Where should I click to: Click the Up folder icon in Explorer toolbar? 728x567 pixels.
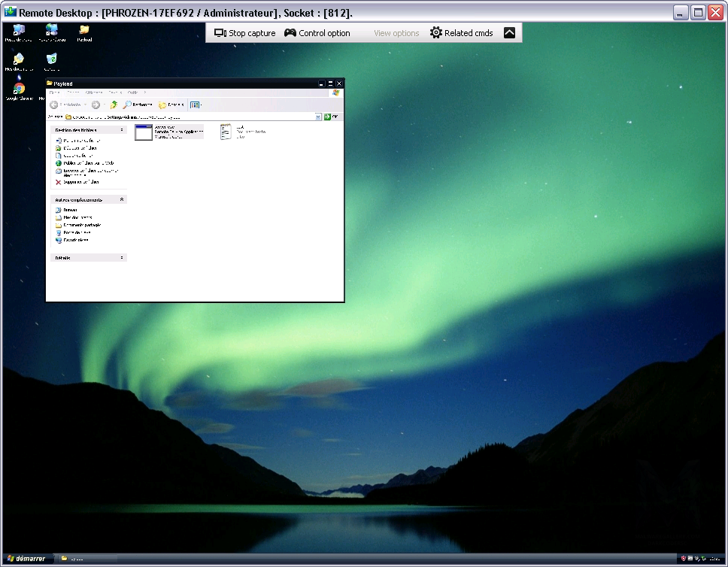pyautogui.click(x=114, y=105)
